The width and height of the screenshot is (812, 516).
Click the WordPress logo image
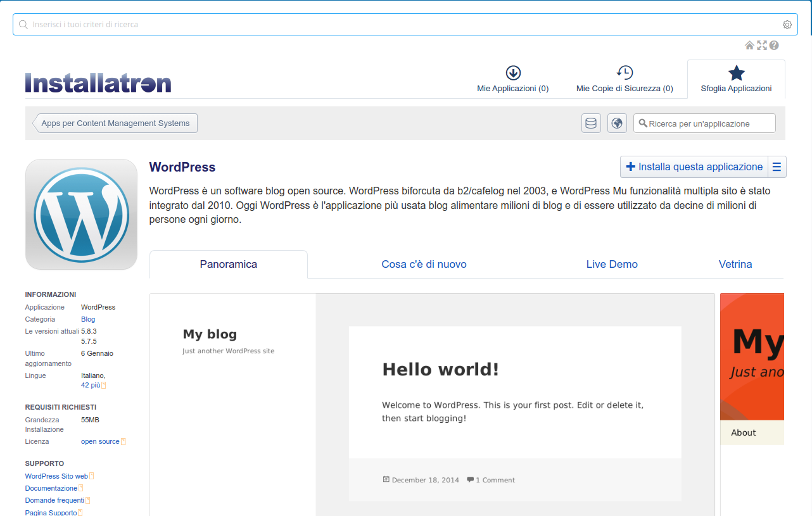[81, 215]
